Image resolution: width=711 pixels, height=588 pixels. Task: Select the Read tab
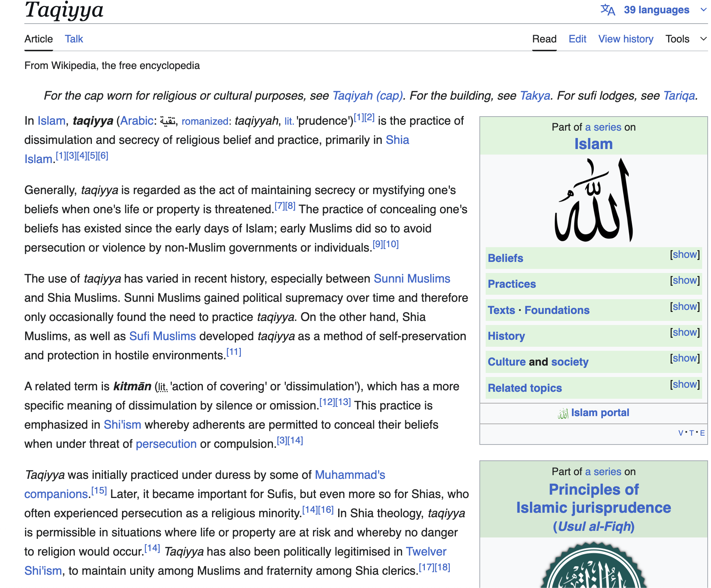point(544,39)
